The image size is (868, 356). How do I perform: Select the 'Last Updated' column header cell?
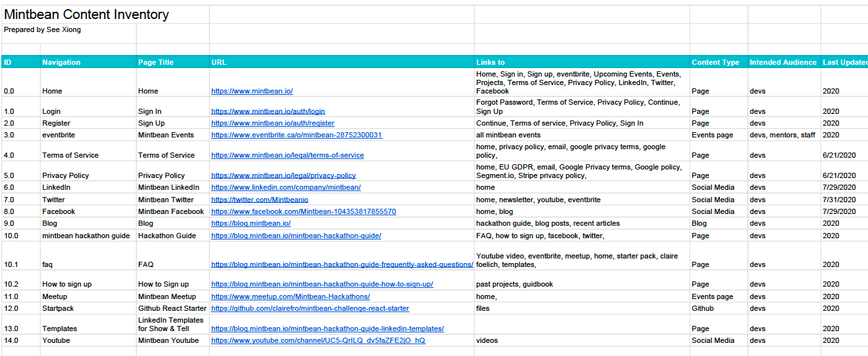(844, 62)
